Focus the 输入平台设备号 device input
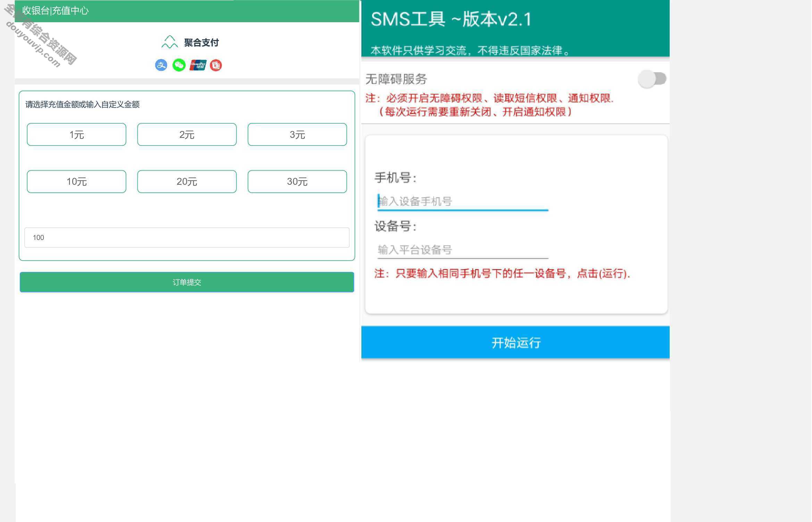 pyautogui.click(x=463, y=250)
